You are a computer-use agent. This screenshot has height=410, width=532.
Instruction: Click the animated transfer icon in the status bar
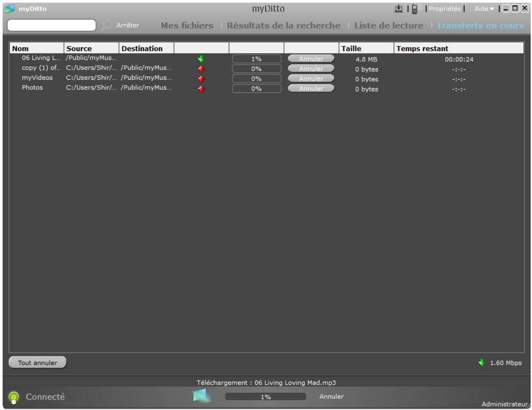tap(202, 396)
